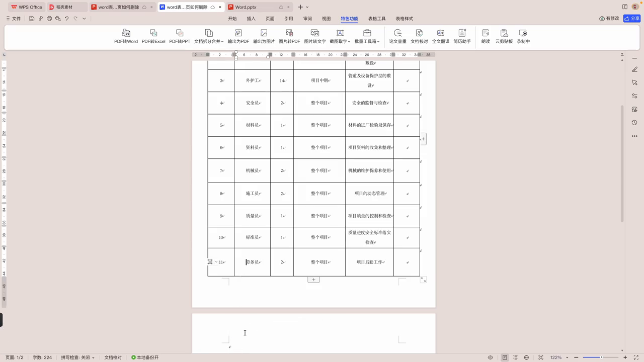
Task: Open the history clock panel in sidebar
Action: coord(634,123)
